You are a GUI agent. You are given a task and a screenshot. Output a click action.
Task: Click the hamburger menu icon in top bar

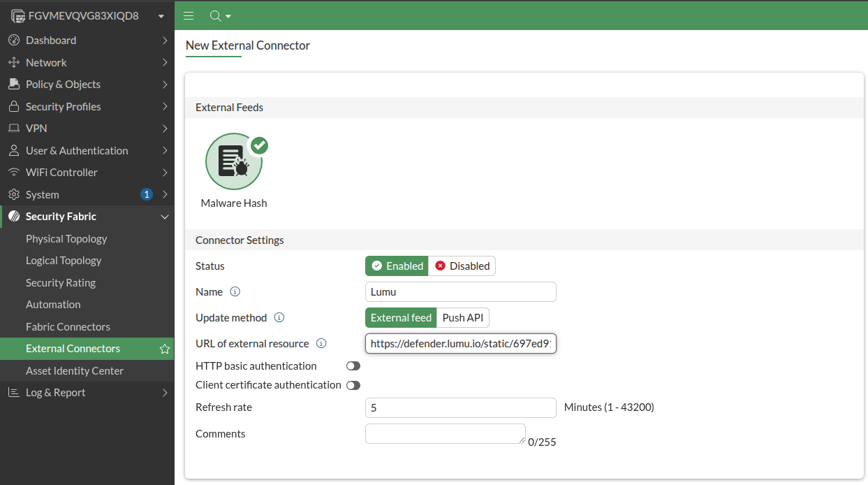coord(188,15)
